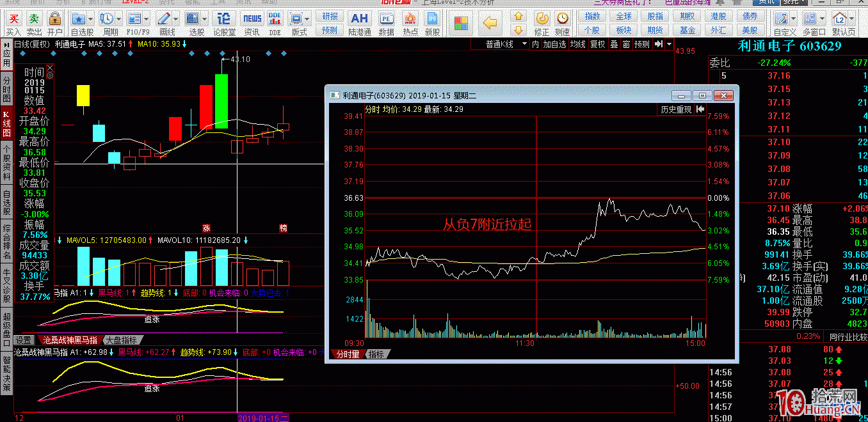Image resolution: width=868 pixels, height=422 pixels.
Task: Expand dropdown arrow next to 自选股
Action: [92, 19]
